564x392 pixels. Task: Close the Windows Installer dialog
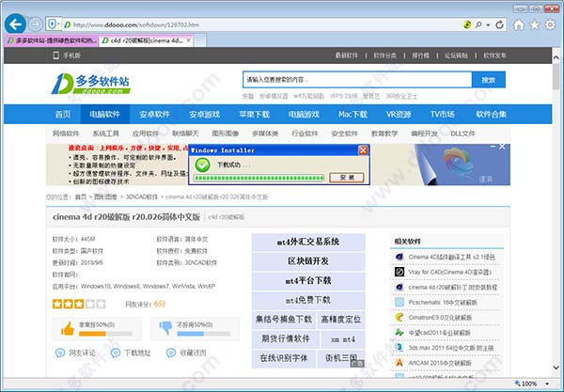pos(363,150)
